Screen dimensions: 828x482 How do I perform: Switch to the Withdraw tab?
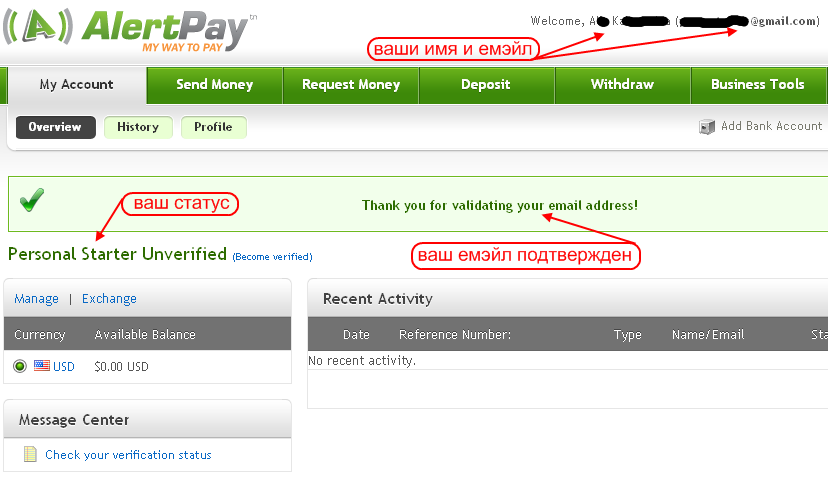[622, 85]
